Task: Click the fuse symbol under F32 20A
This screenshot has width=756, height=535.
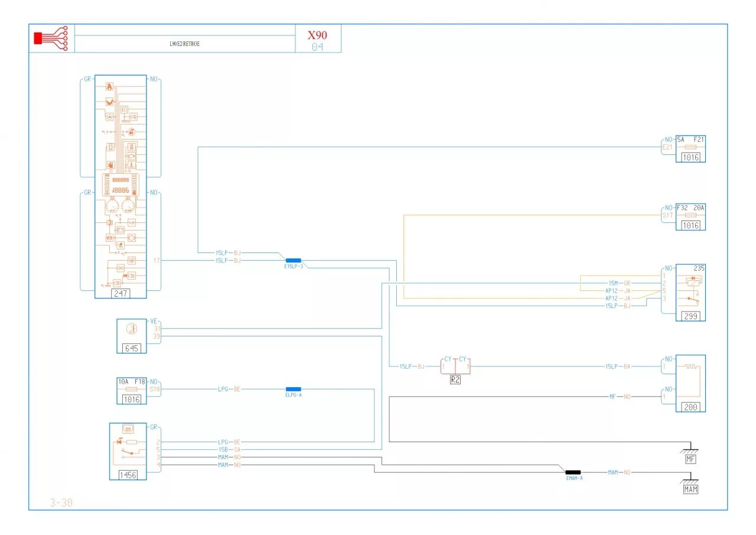Action: pyautogui.click(x=690, y=216)
